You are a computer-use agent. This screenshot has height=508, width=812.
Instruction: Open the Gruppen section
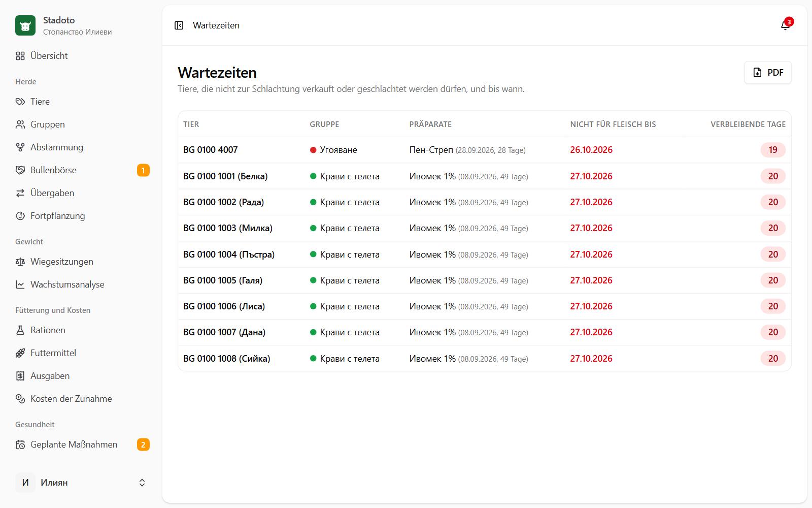tap(81, 124)
